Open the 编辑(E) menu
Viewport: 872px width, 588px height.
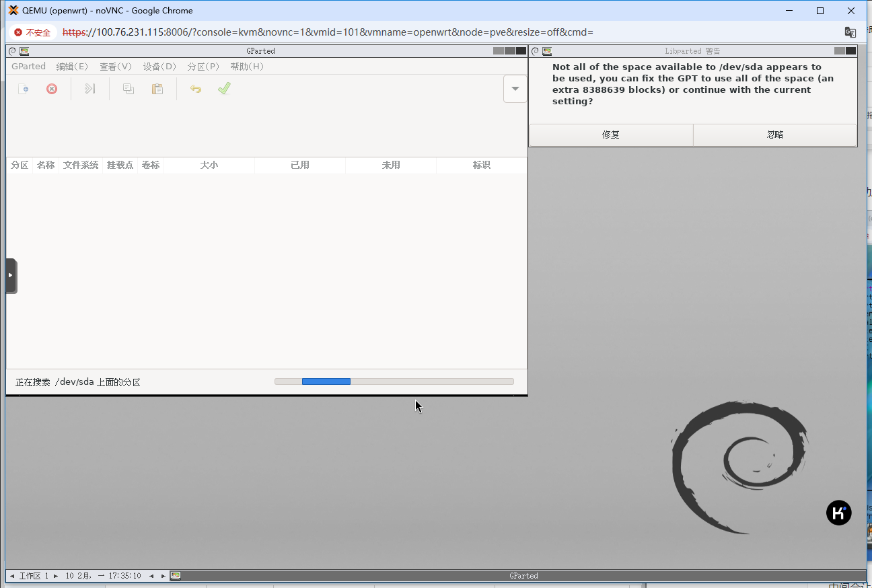pos(72,67)
